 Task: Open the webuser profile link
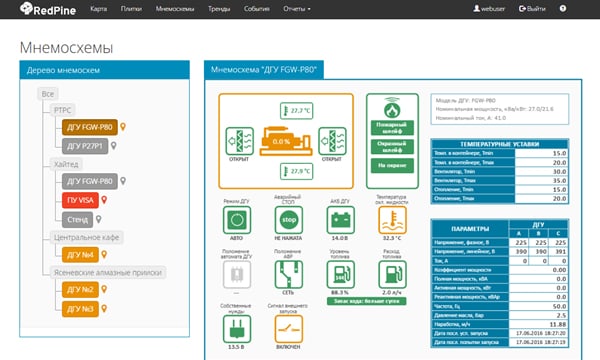coord(489,9)
